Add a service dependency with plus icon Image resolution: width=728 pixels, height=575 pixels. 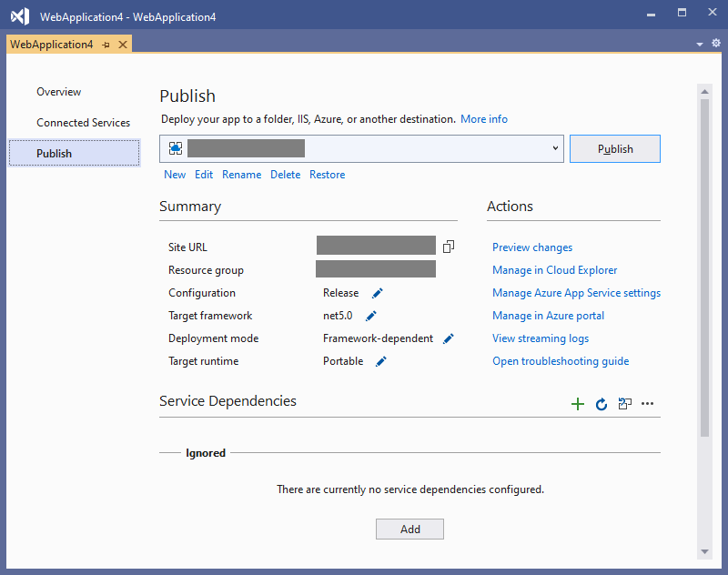pos(578,404)
